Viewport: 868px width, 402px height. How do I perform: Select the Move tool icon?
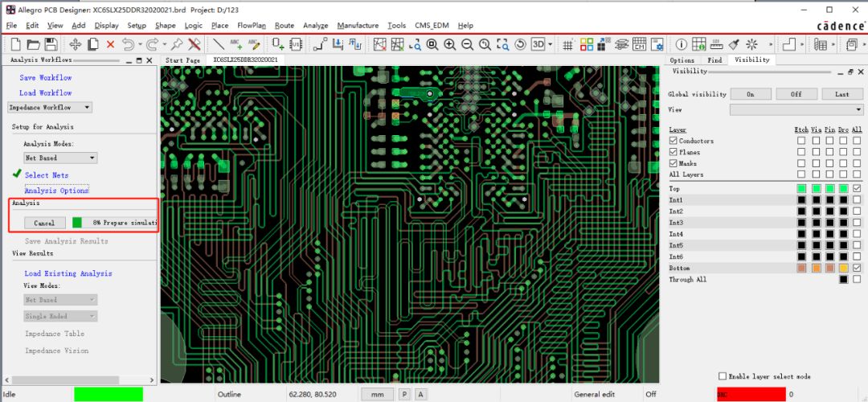[x=76, y=44]
